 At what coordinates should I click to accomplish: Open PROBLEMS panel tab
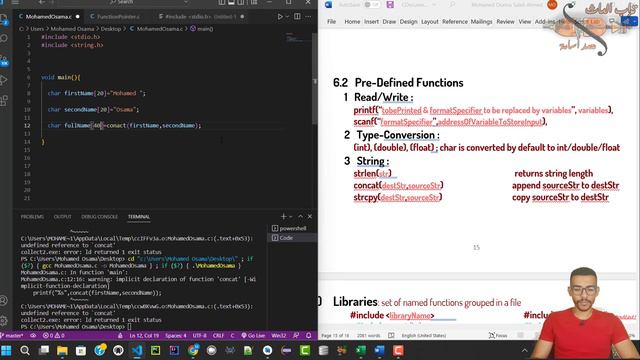pyautogui.click(x=32, y=217)
